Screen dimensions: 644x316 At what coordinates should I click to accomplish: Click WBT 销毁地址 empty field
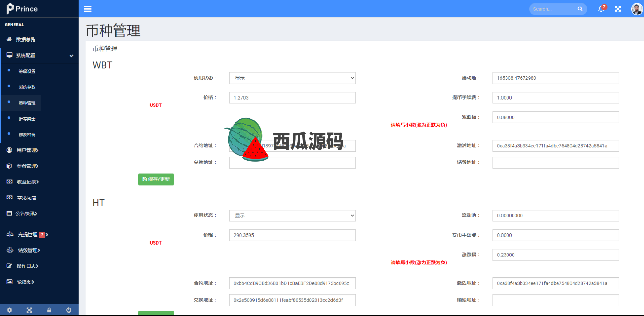coord(556,163)
